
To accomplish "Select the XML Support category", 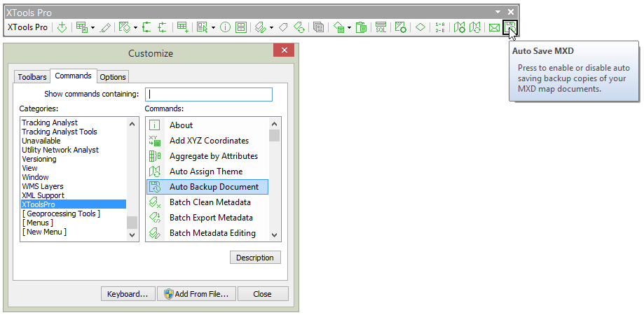I will (x=43, y=195).
